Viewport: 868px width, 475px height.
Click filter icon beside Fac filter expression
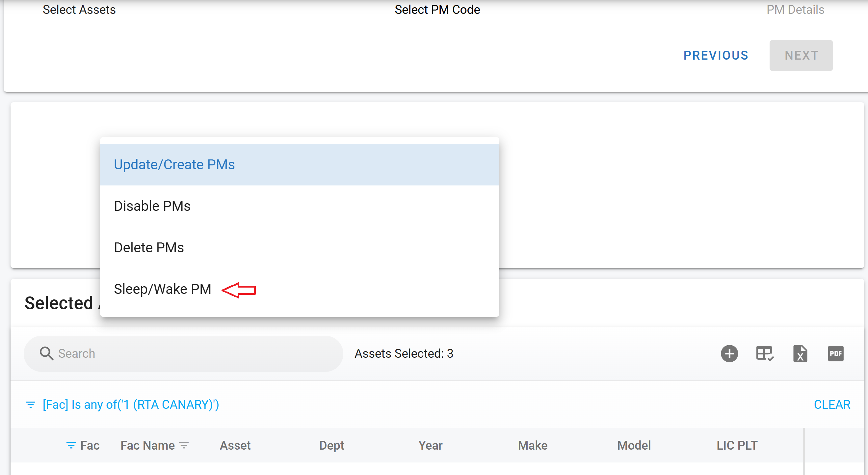click(31, 405)
